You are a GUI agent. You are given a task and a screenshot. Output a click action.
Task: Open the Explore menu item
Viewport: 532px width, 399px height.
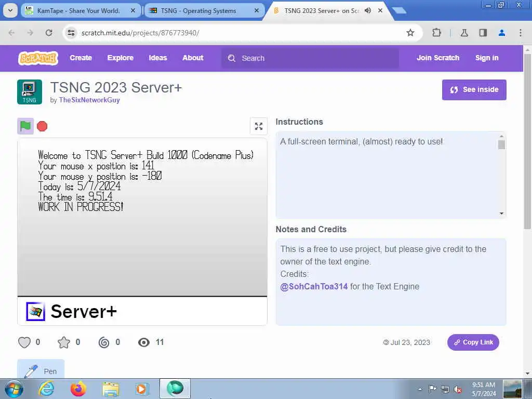point(121,58)
